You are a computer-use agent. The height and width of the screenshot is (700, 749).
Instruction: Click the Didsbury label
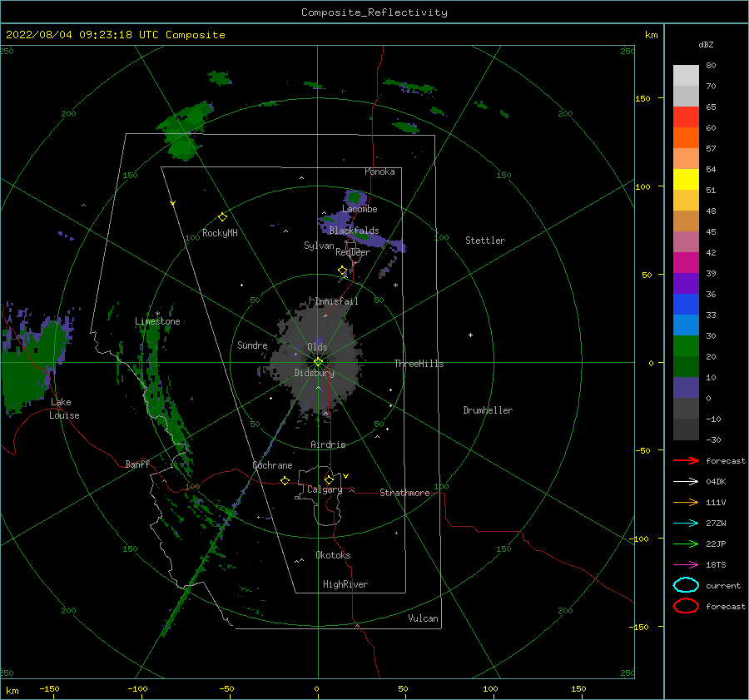point(315,373)
